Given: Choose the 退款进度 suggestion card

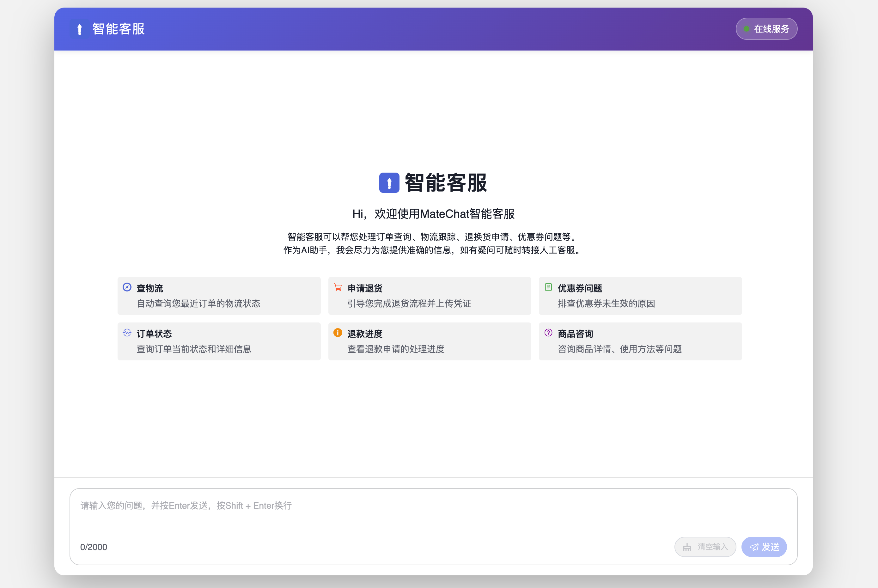Looking at the screenshot, I should 430,341.
